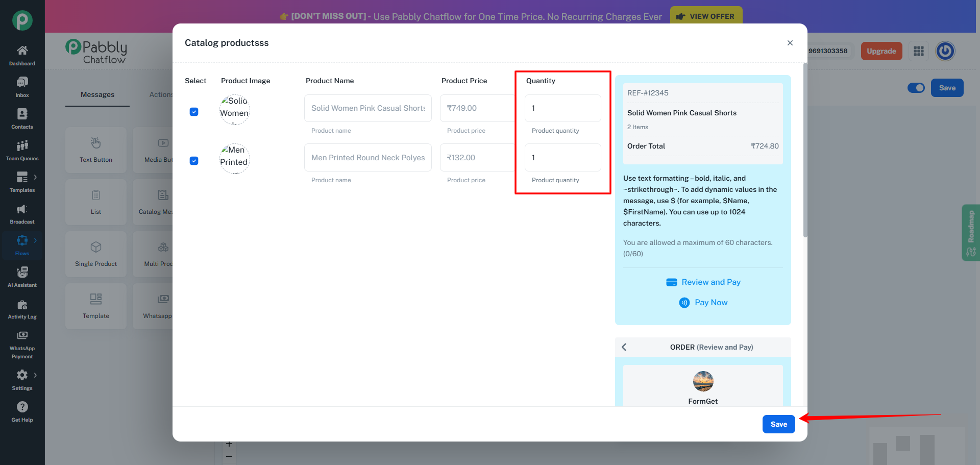980x465 pixels.
Task: Switch to the Messages tab
Action: pos(97,94)
